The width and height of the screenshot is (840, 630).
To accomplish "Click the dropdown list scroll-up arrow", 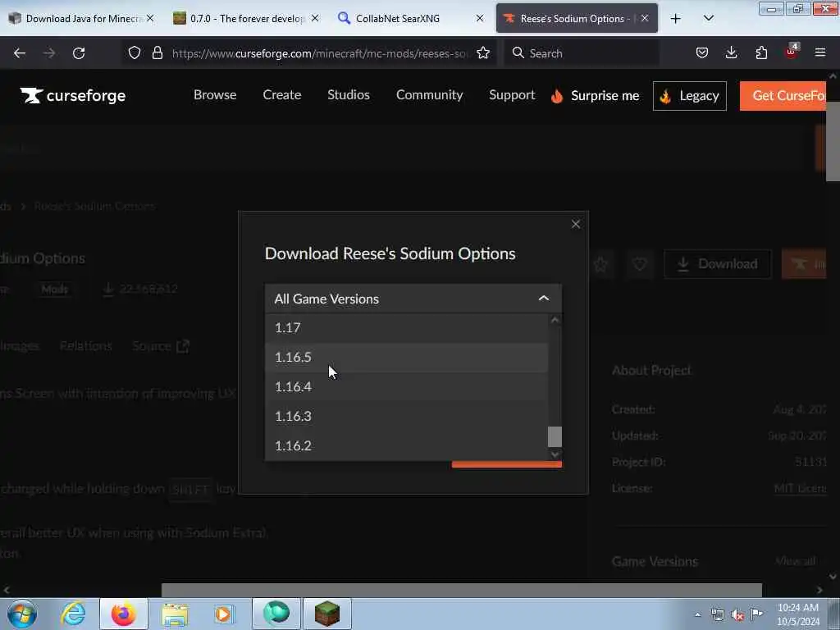I will [x=555, y=320].
